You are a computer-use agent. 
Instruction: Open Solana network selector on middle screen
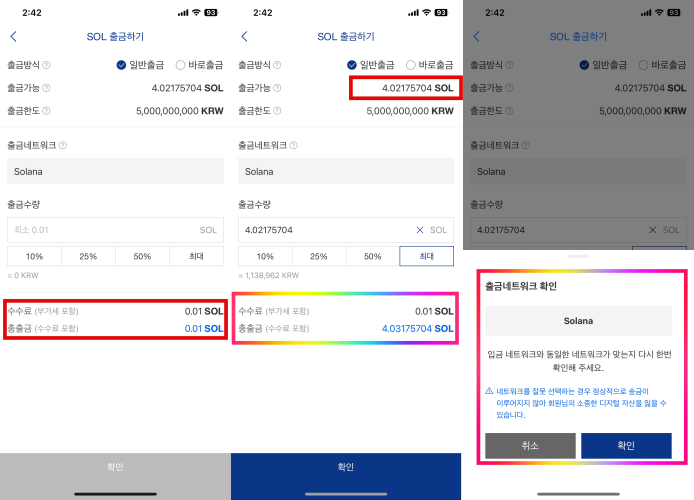pos(346,171)
